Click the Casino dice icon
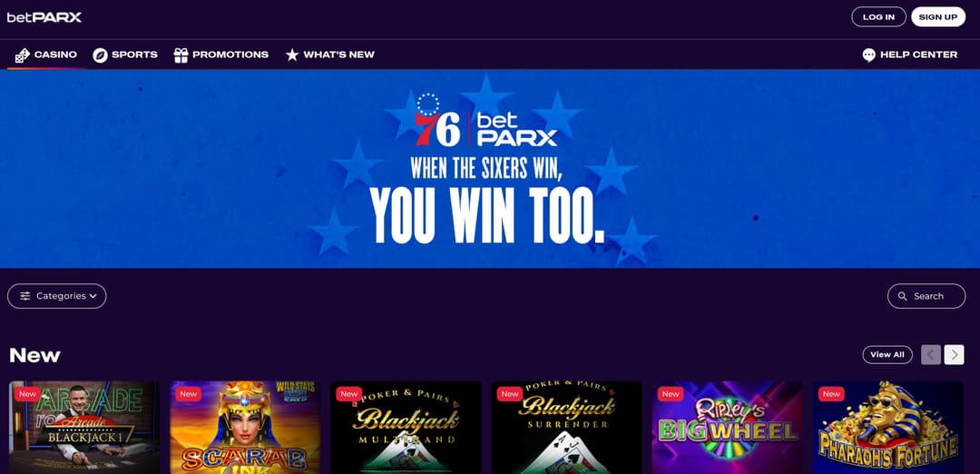The height and width of the screenshot is (474, 980). pos(23,55)
